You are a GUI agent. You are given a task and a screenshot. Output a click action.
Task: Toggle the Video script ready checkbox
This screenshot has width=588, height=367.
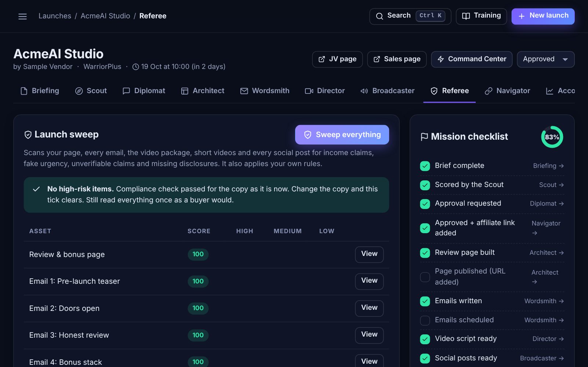click(425, 339)
